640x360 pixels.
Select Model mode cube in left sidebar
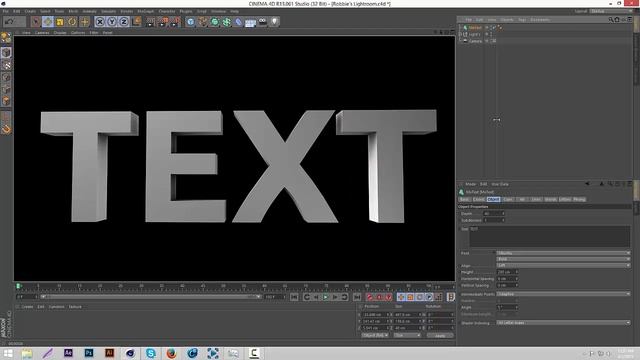[6, 53]
